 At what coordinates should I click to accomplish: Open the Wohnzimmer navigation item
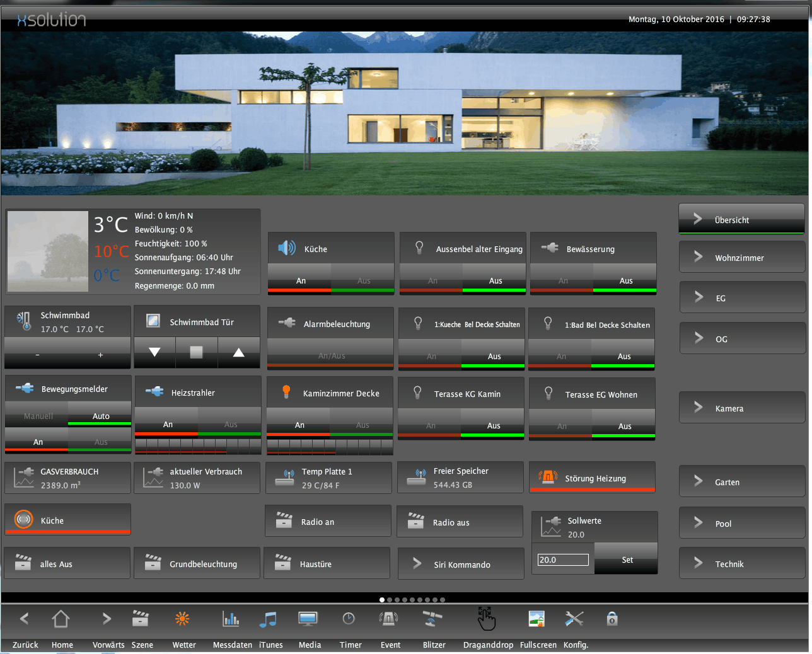[x=741, y=258]
